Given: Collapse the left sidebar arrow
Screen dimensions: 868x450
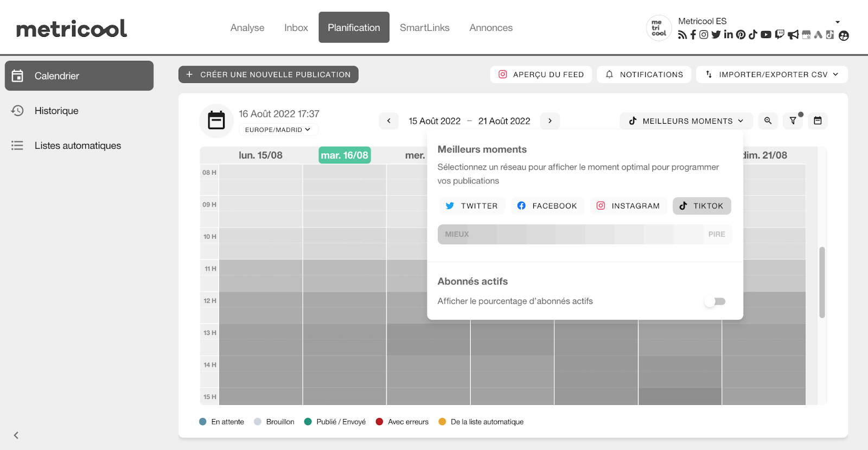Looking at the screenshot, I should [x=16, y=435].
